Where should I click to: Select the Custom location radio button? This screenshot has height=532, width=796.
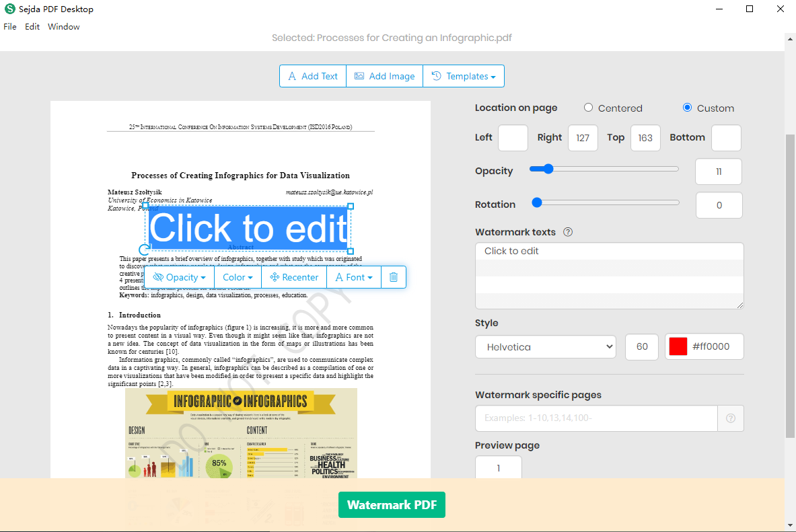click(688, 108)
